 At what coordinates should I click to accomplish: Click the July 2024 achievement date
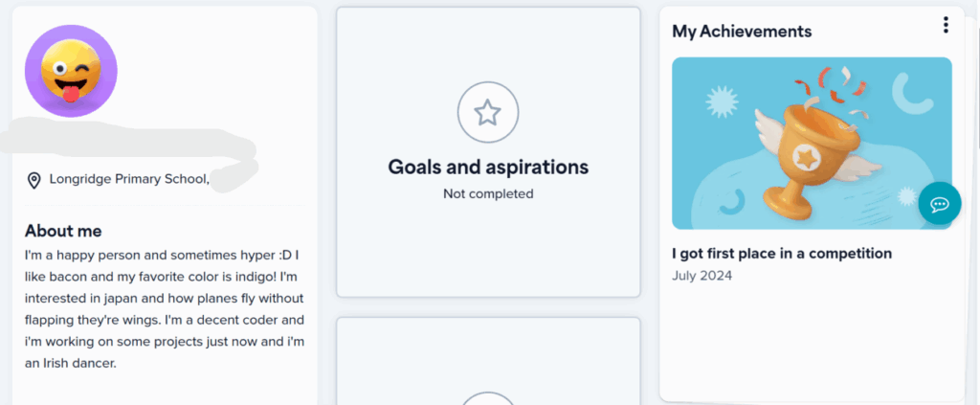[702, 276]
